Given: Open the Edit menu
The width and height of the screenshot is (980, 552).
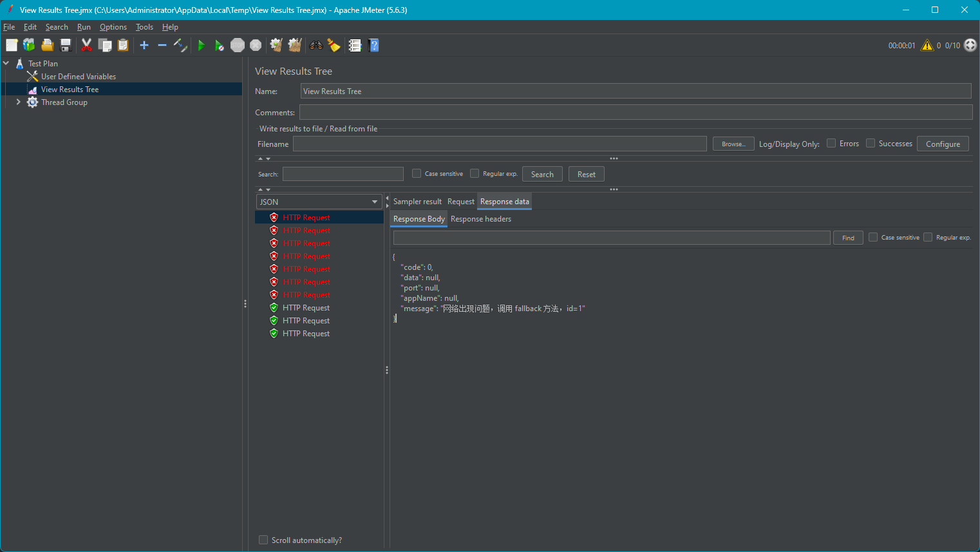Looking at the screenshot, I should click(30, 27).
